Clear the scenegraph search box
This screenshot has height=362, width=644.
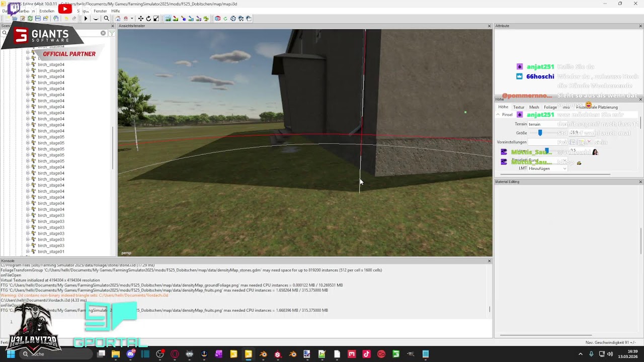tap(103, 33)
